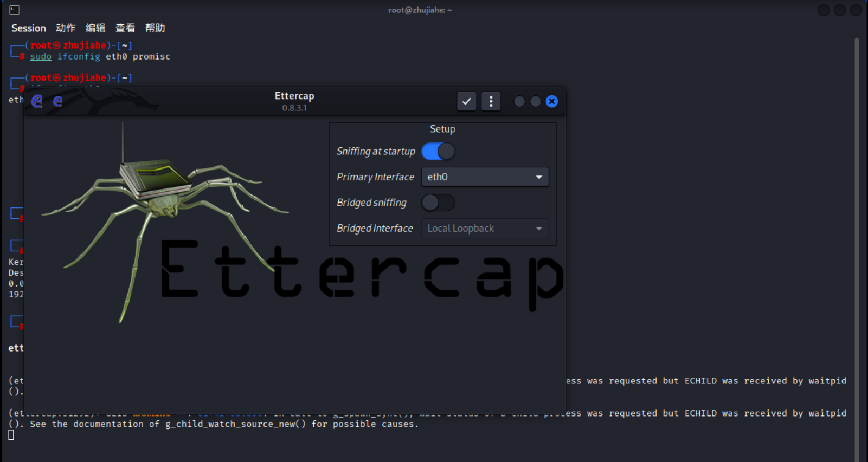Close the Ettercap window
The width and height of the screenshot is (868, 462).
click(x=552, y=101)
